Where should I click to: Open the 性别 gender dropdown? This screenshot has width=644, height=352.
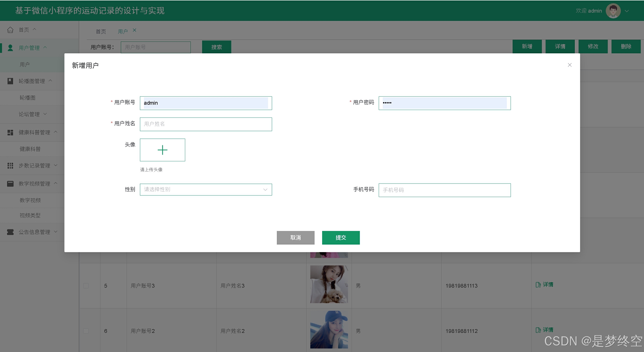[x=206, y=189]
